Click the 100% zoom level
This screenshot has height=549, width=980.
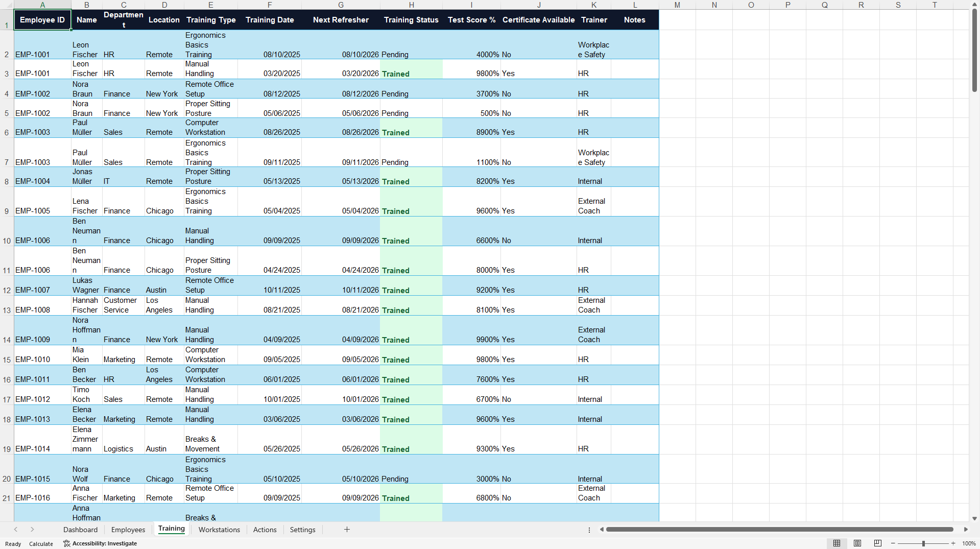[x=969, y=543]
